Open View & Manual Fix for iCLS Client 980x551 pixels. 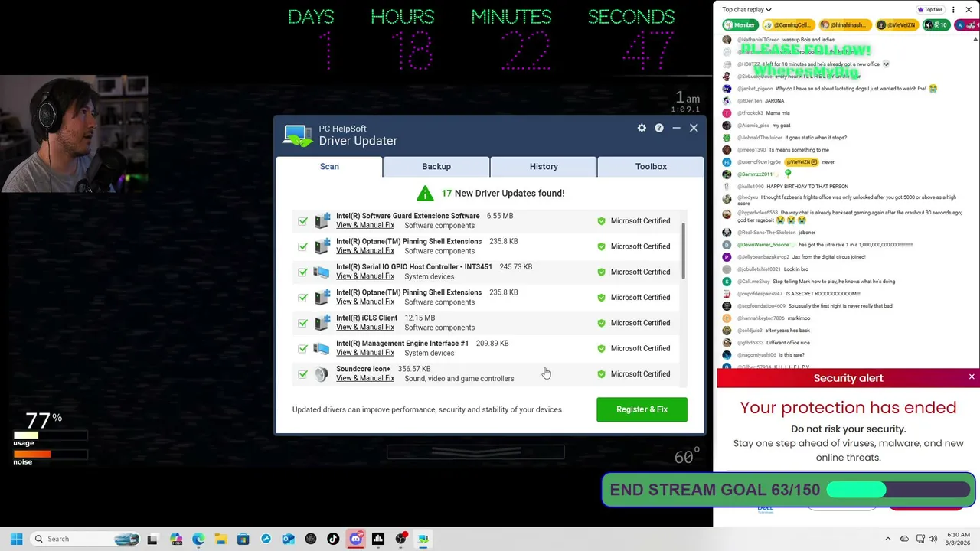365,327
